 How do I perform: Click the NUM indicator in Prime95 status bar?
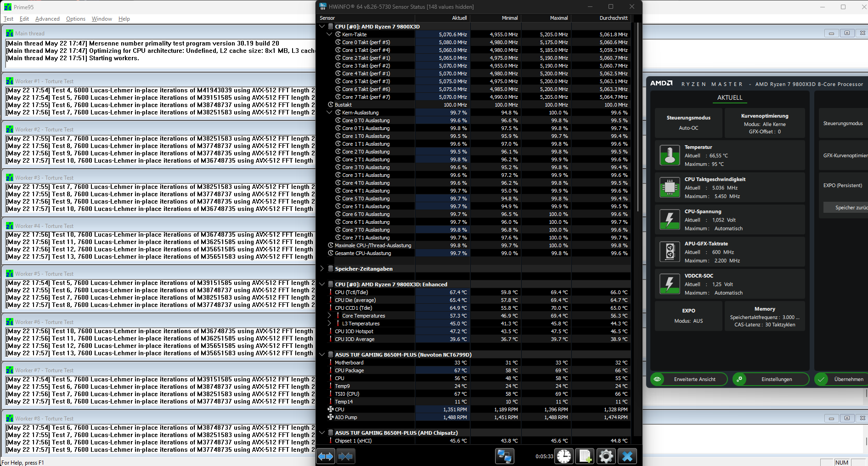842,462
